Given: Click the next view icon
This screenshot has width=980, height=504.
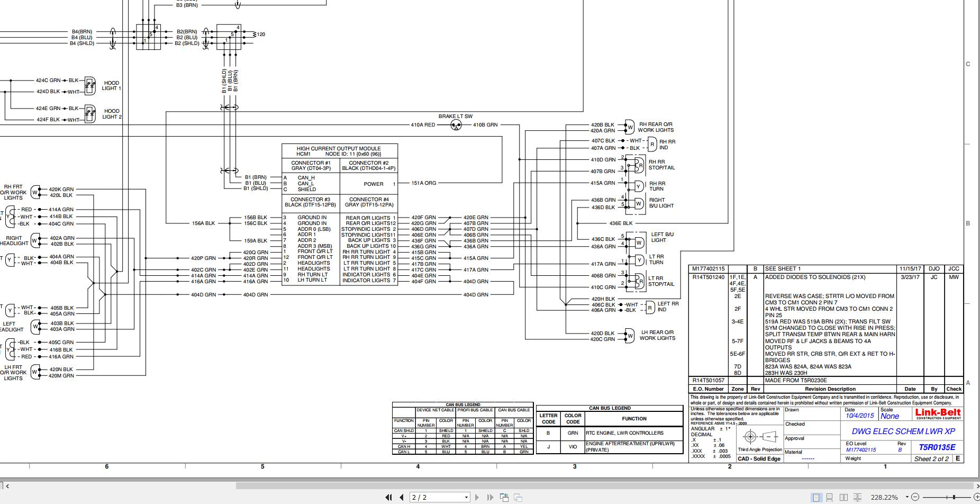Looking at the screenshot, I should pyautogui.click(x=518, y=497).
